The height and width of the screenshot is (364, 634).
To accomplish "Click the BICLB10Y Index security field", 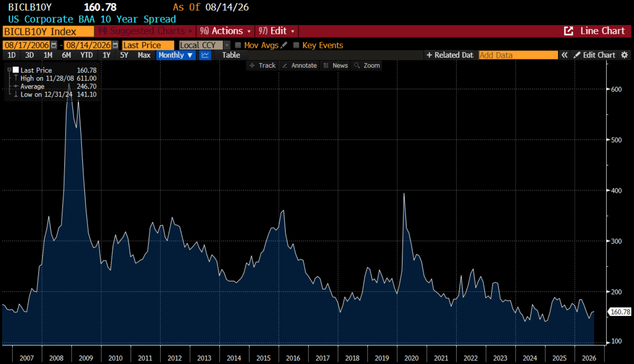I will tap(48, 31).
